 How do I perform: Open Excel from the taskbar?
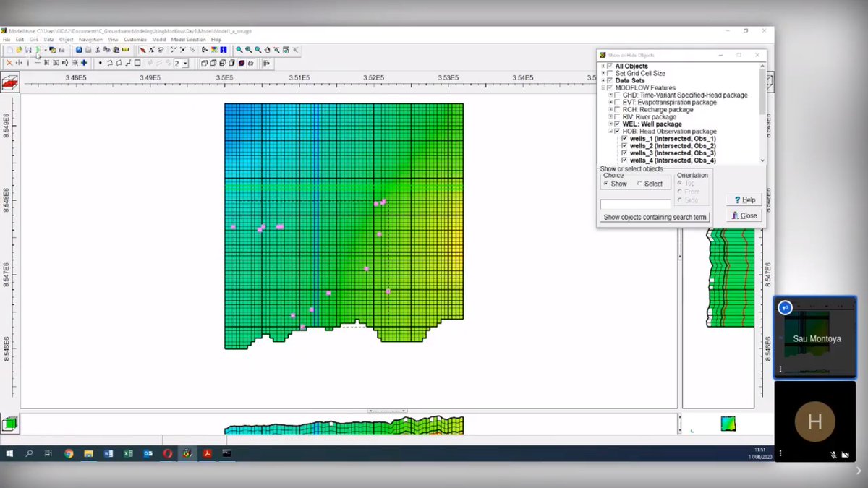[x=128, y=453]
